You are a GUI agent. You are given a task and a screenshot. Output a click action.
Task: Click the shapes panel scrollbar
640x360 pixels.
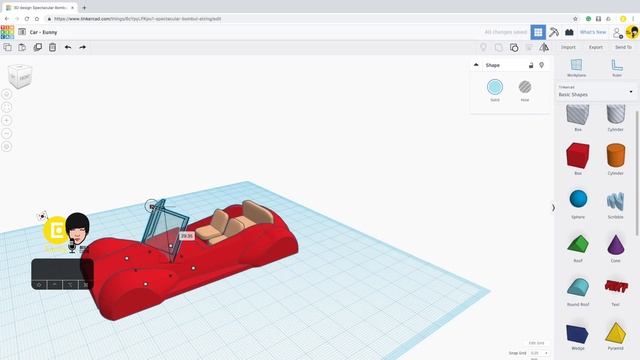pyautogui.click(x=637, y=173)
